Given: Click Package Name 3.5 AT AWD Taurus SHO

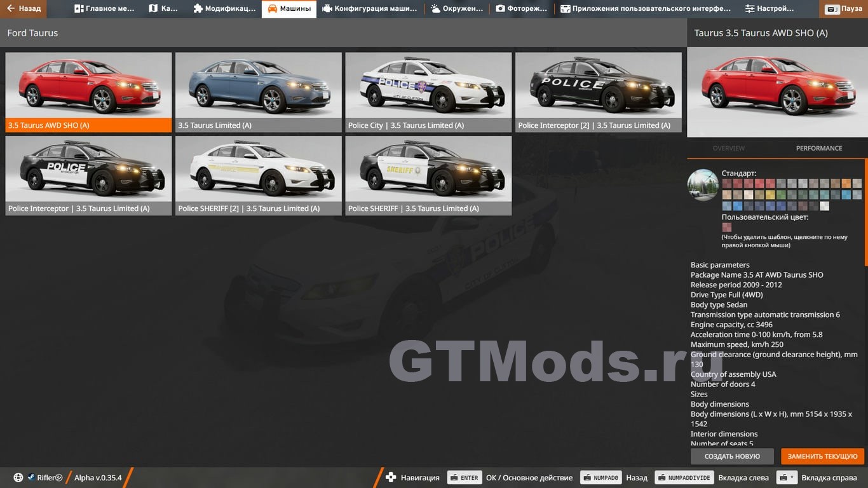Looking at the screenshot, I should tap(757, 275).
